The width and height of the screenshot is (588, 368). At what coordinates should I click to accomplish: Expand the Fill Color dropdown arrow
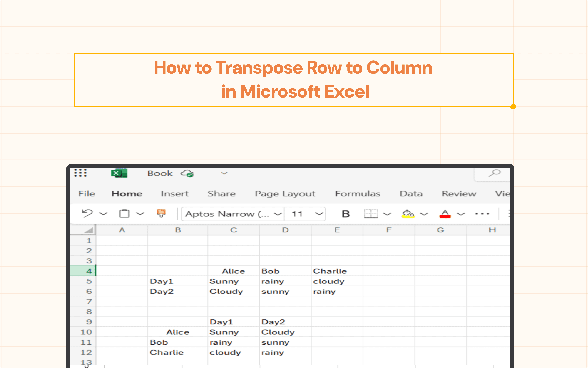click(x=424, y=214)
